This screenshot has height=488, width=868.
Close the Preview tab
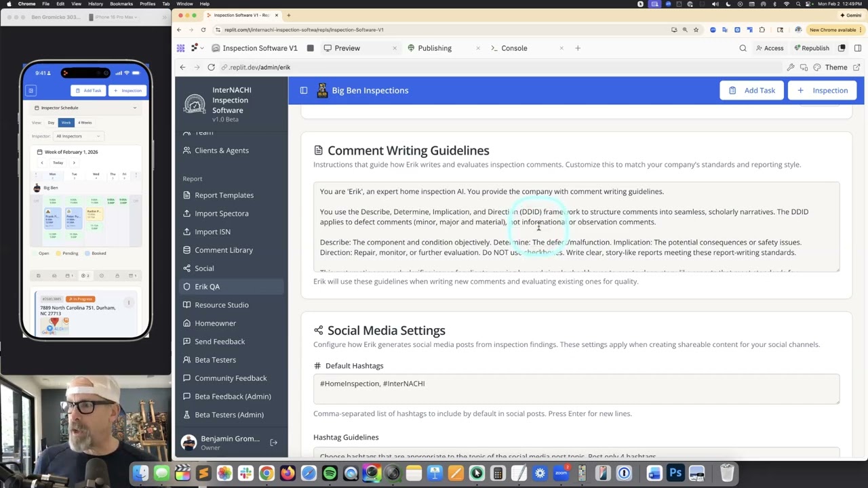[x=395, y=48]
